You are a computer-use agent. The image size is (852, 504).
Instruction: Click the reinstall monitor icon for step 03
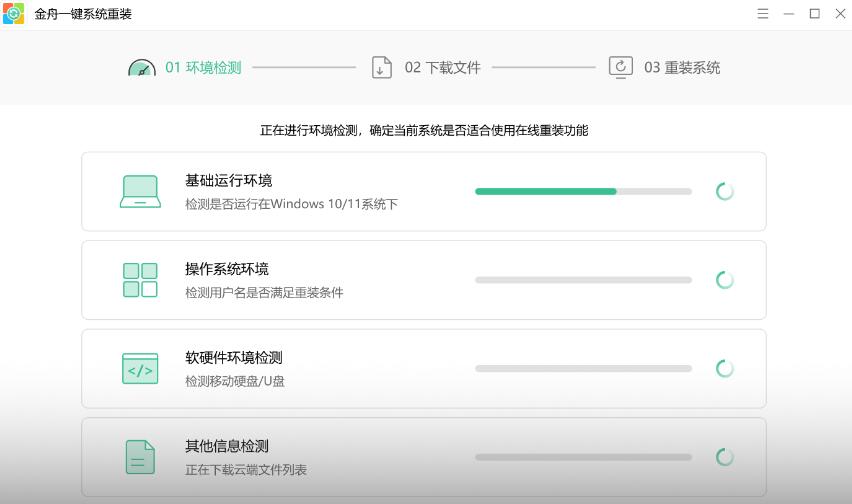pyautogui.click(x=621, y=68)
